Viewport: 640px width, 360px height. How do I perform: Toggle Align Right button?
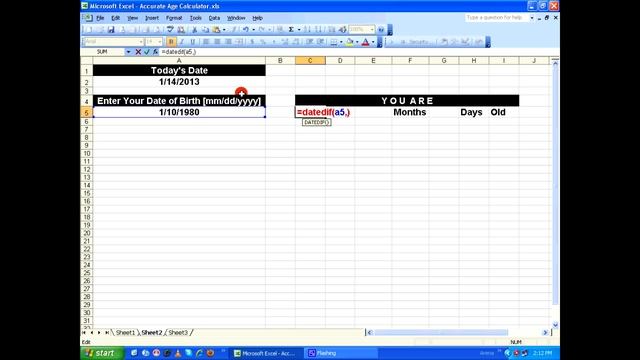coord(228,42)
